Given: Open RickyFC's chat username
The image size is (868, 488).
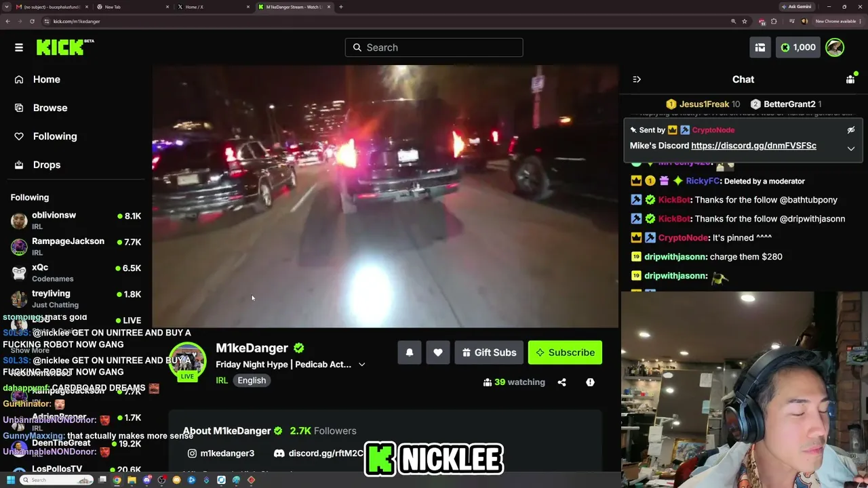Looking at the screenshot, I should pos(702,181).
